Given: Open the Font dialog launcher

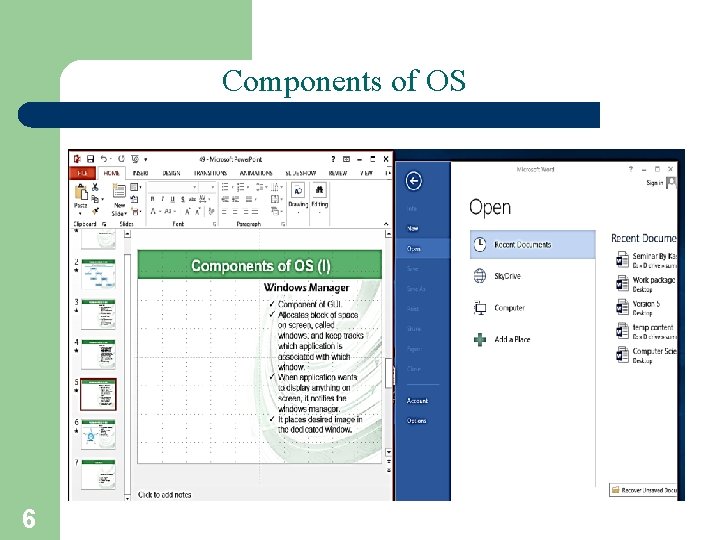Looking at the screenshot, I should point(214,224).
